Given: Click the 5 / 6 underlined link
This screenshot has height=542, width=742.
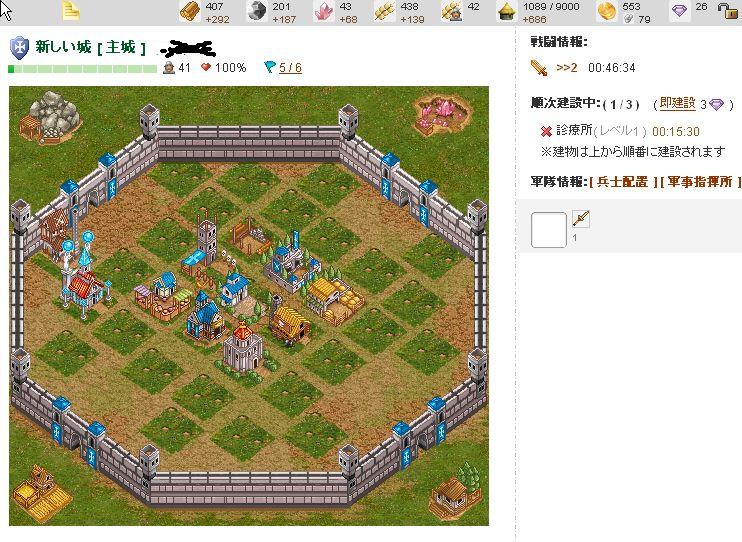Looking at the screenshot, I should pos(290,68).
